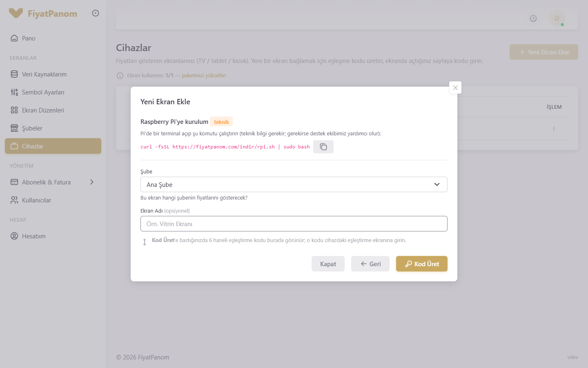Open the help question mark icon
This screenshot has width=588, height=368.
[533, 18]
